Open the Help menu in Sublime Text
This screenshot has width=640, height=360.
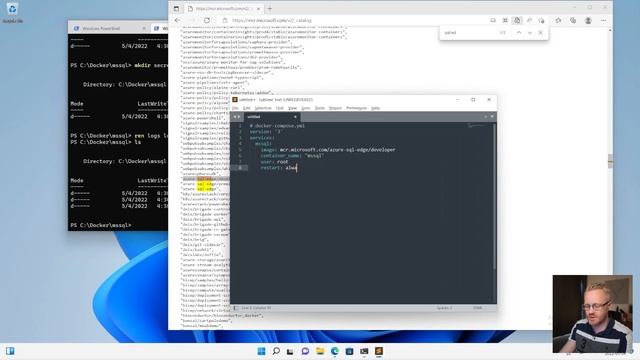coord(376,108)
